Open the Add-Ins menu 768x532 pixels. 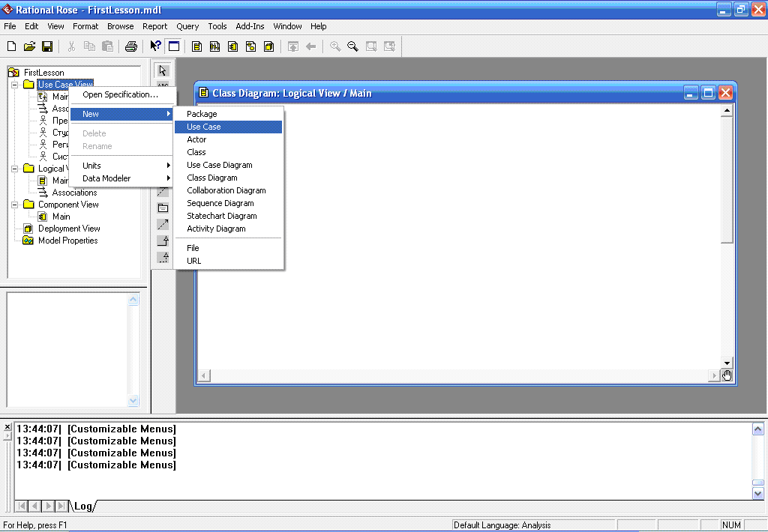point(250,26)
